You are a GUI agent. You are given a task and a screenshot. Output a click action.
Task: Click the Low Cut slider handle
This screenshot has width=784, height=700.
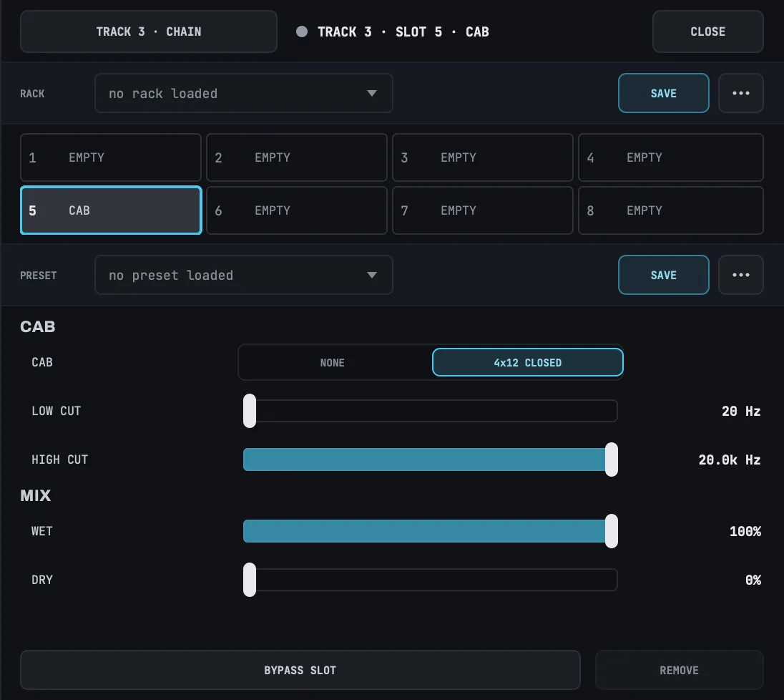click(250, 411)
